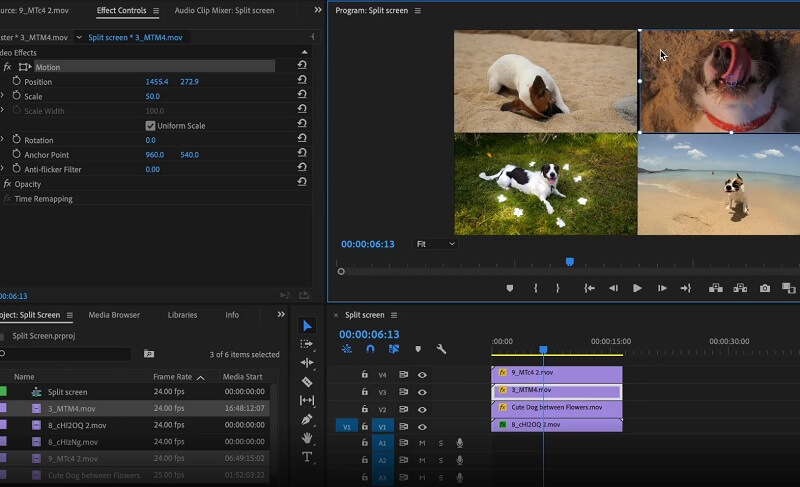Show overflow panels in source group

pyautogui.click(x=318, y=10)
